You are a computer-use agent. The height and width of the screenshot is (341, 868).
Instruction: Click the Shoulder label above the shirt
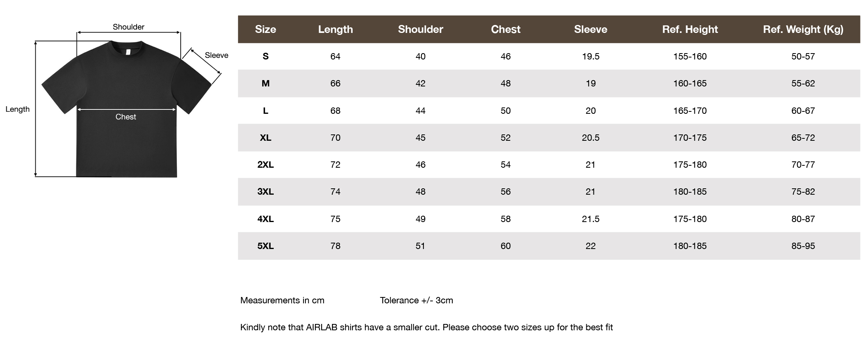coord(128,27)
